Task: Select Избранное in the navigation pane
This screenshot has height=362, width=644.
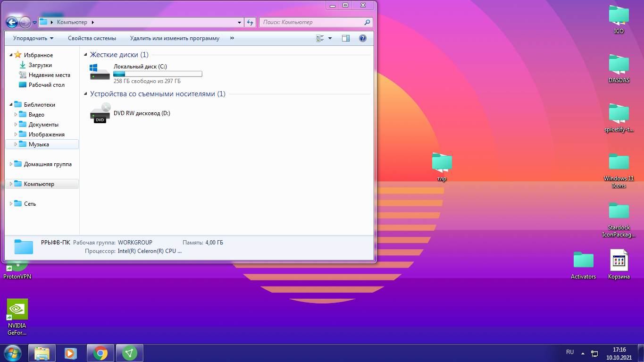Action: (38, 55)
